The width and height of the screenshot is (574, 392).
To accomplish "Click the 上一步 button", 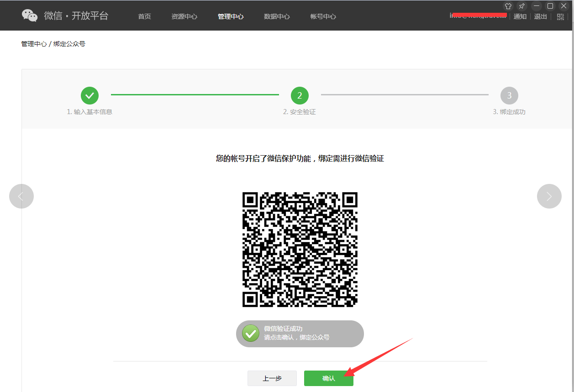I will tap(272, 378).
